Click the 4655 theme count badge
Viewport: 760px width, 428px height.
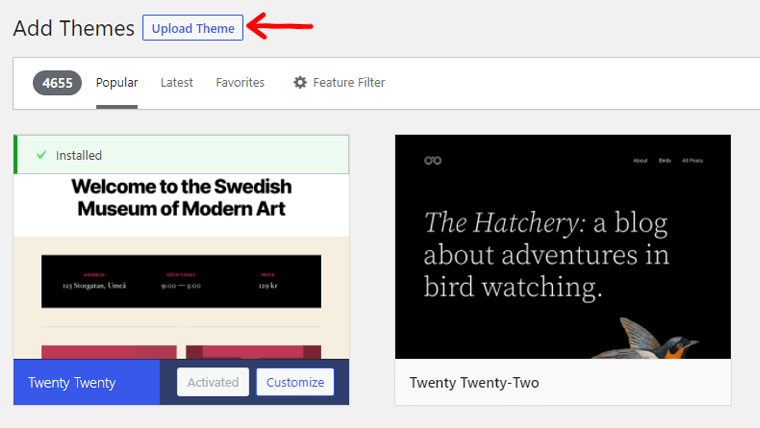pos(57,83)
